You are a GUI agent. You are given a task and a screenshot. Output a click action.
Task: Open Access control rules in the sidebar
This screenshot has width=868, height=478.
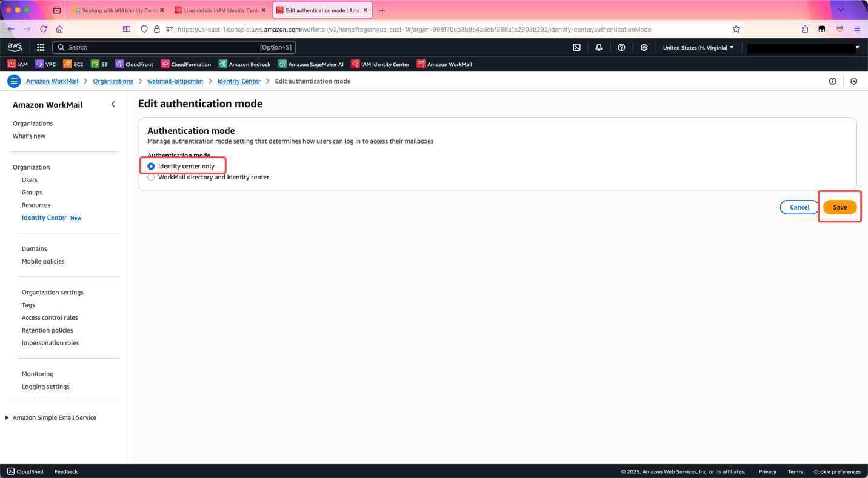click(x=50, y=318)
